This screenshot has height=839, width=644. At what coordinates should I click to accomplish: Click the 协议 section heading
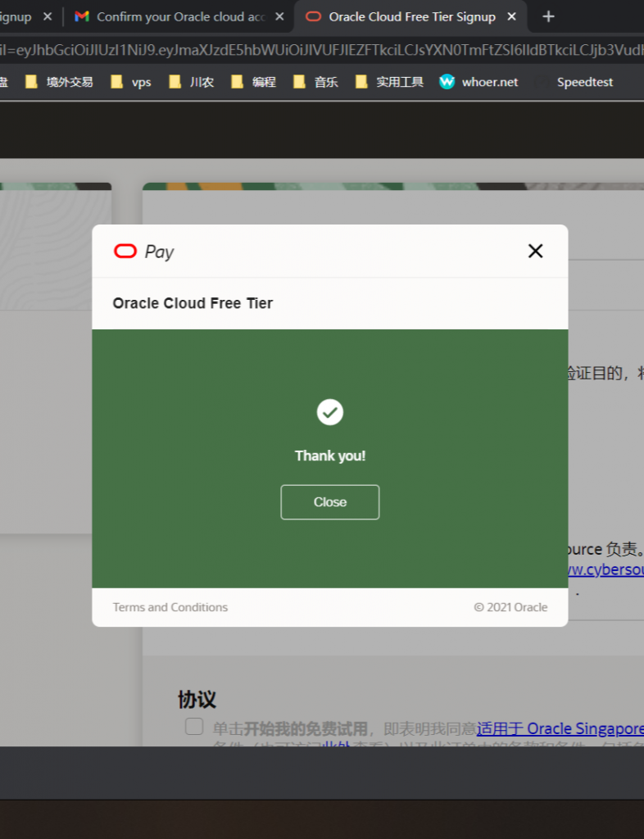[x=197, y=700]
